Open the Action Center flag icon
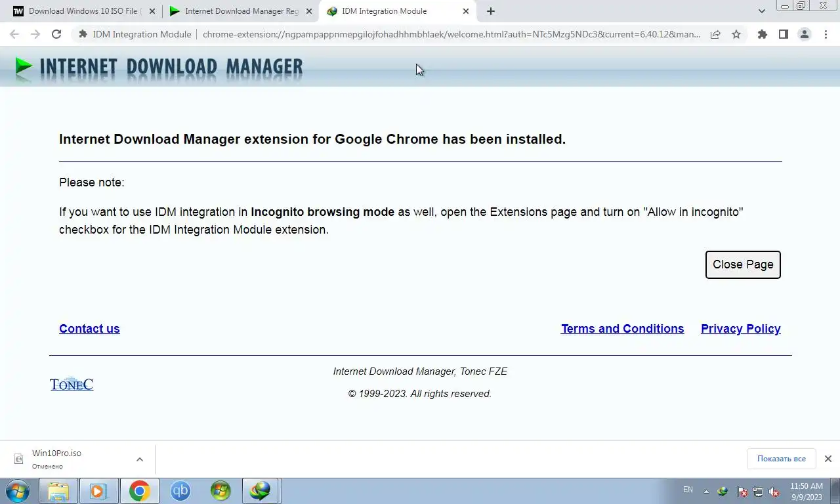The width and height of the screenshot is (840, 504). point(742,492)
